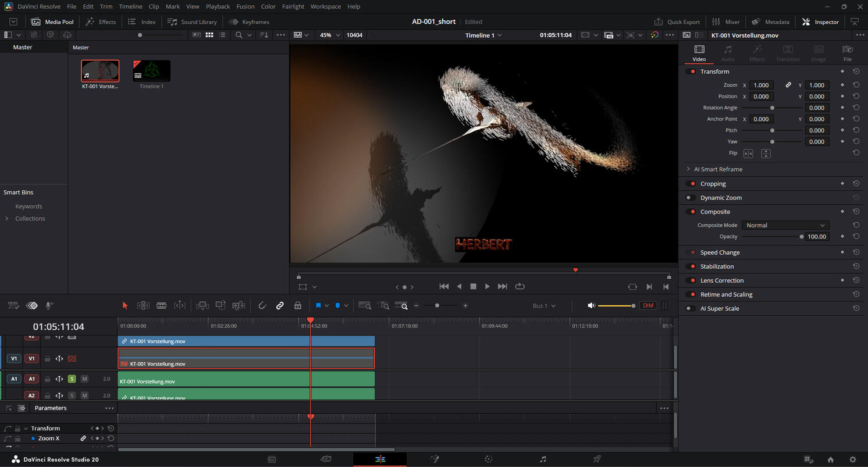
Task: Click the Play forward button
Action: pyautogui.click(x=488, y=286)
